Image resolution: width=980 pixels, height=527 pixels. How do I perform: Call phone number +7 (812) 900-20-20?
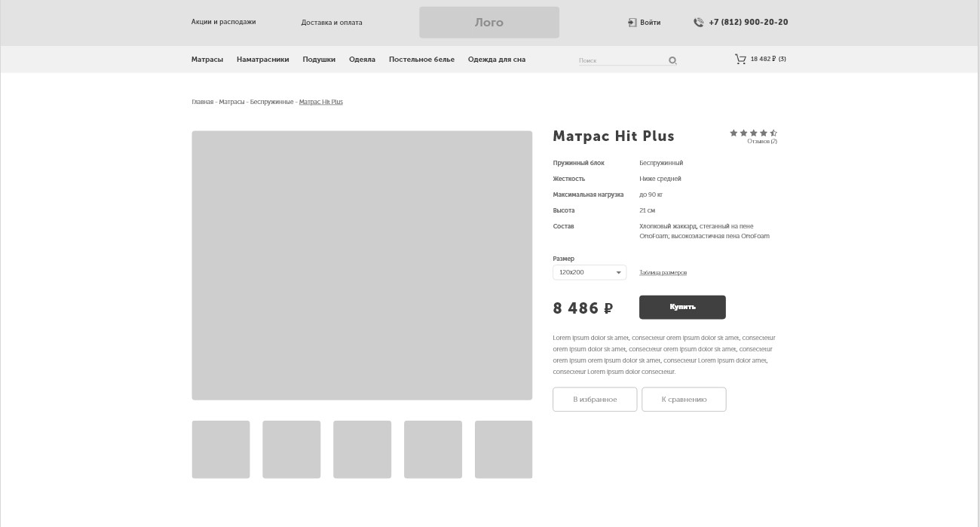[749, 23]
